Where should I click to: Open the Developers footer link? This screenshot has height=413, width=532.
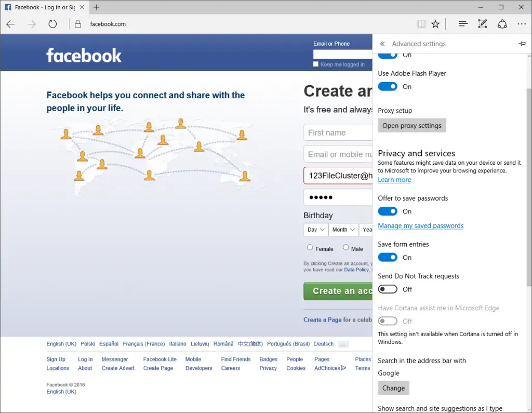click(199, 368)
